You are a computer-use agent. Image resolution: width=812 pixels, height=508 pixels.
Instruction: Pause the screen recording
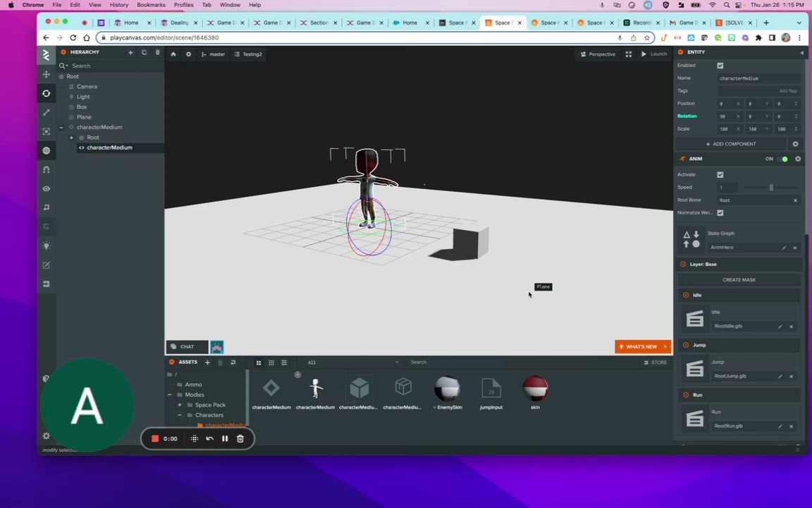[225, 439]
